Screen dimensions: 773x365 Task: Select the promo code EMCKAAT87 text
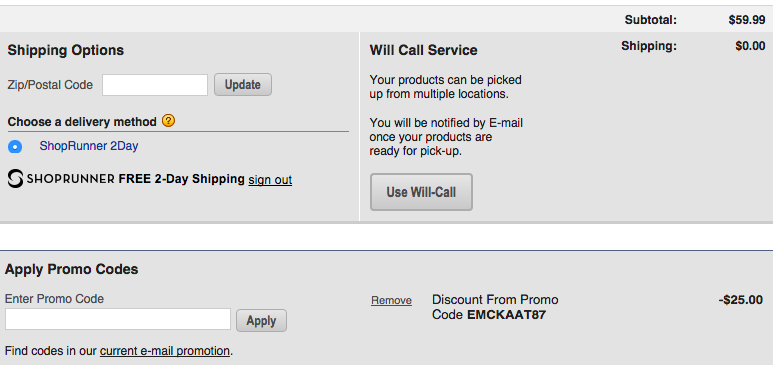pyautogui.click(x=506, y=315)
